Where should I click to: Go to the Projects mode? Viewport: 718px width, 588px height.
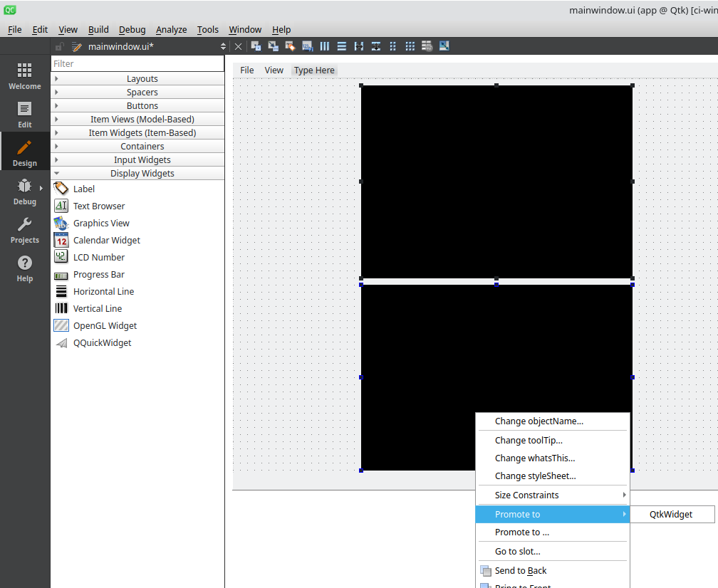click(25, 230)
